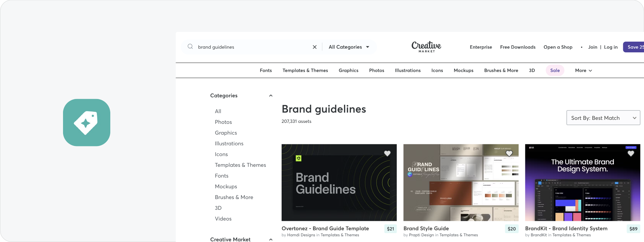Select Brushes & More in the sidebar
Viewport: 644px width, 242px height.
click(x=234, y=197)
